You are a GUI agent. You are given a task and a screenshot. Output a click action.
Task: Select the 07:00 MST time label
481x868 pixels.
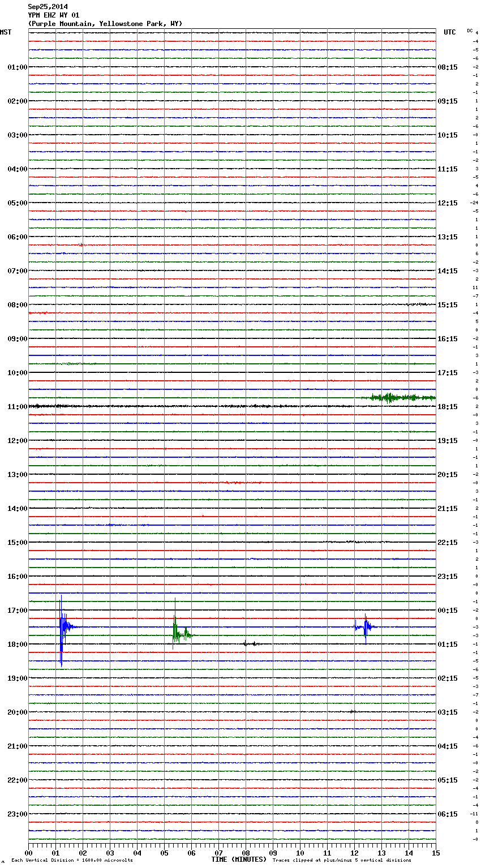(x=18, y=271)
